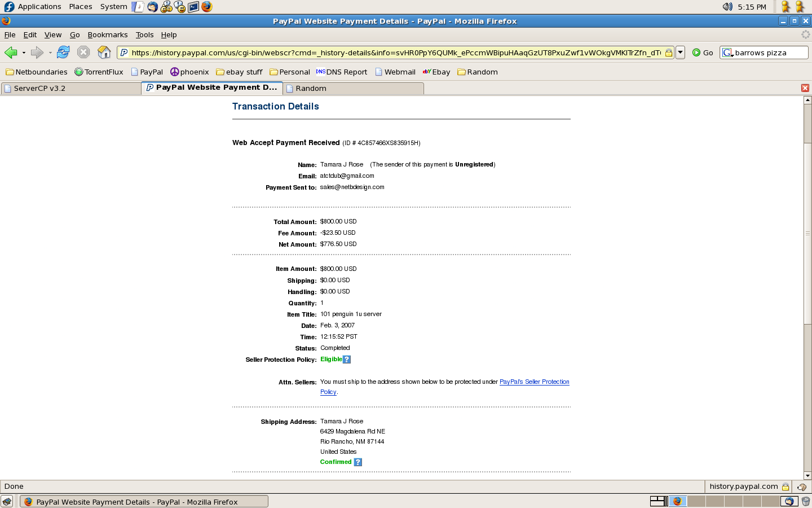
Task: Open the Bookmarks menu
Action: point(107,34)
